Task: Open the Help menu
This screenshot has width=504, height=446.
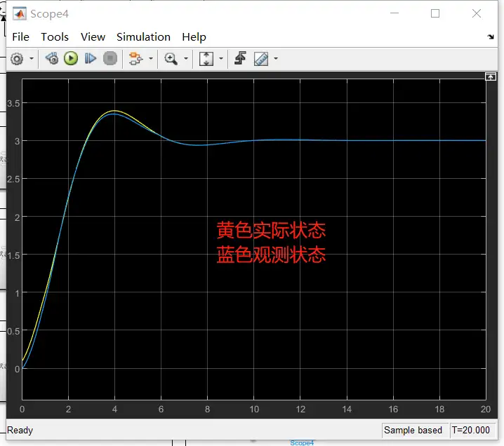Action: 194,37
